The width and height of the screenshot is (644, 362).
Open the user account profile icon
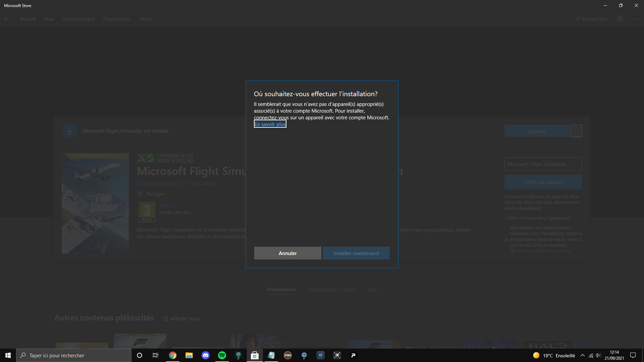tap(620, 19)
